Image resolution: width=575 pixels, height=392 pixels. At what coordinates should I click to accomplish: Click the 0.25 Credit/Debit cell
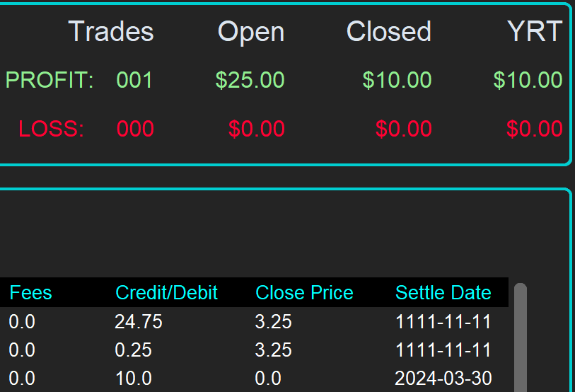click(133, 350)
